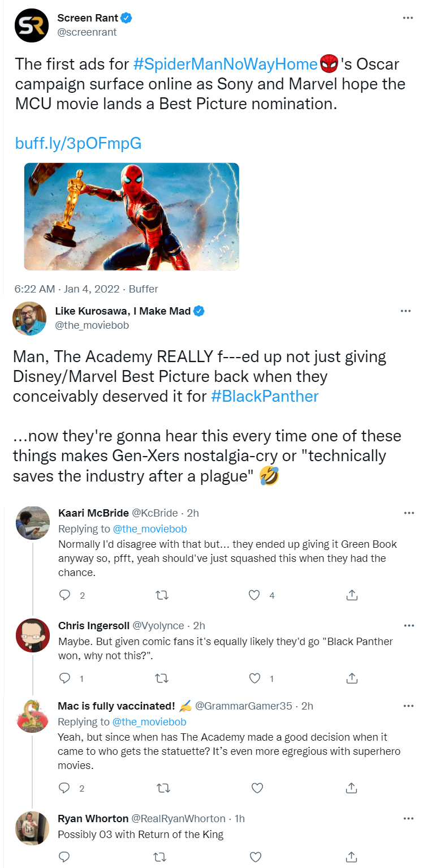Retweet Kaari McBride's reply
The width and height of the screenshot is (423, 868).
tap(162, 595)
